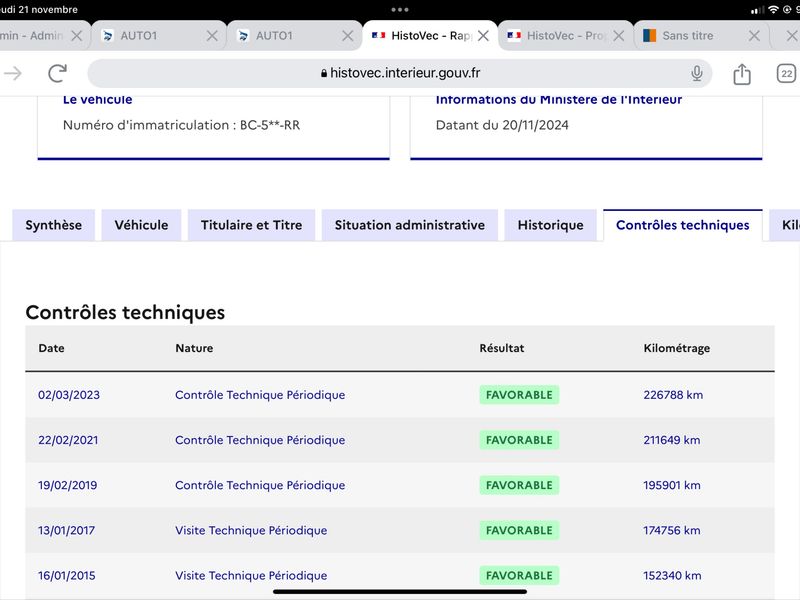
Task: Click the Kilométrage column header
Action: [677, 348]
